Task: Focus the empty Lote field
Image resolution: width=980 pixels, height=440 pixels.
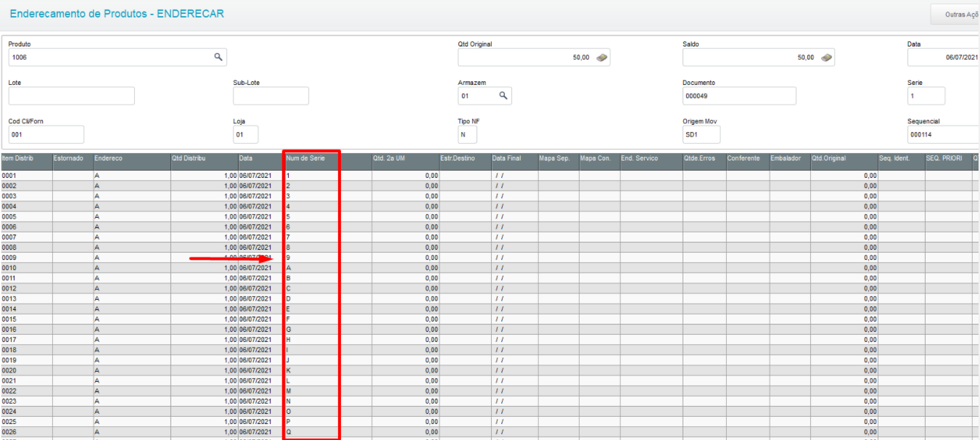Action: tap(72, 96)
